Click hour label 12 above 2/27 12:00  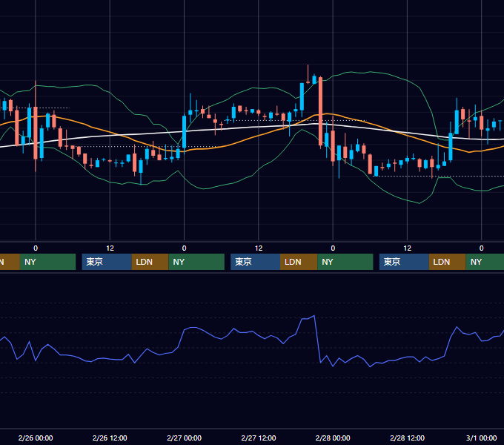pyautogui.click(x=259, y=248)
